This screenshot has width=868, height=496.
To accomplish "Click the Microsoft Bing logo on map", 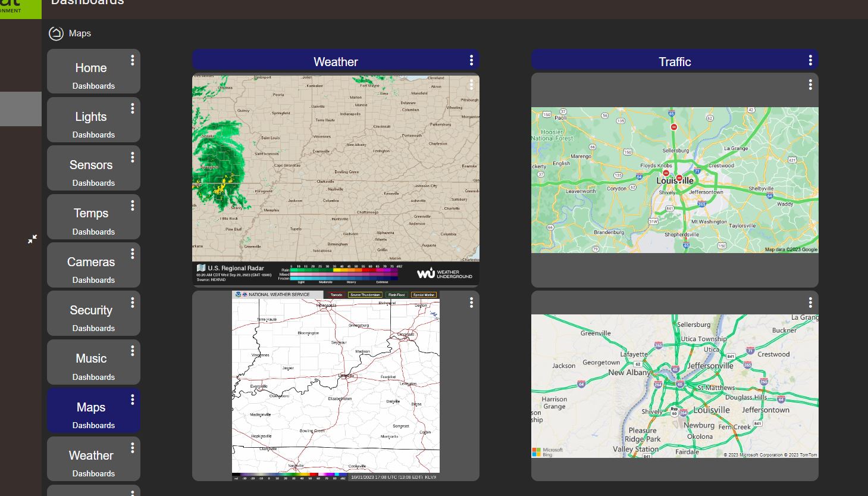I will tap(548, 452).
